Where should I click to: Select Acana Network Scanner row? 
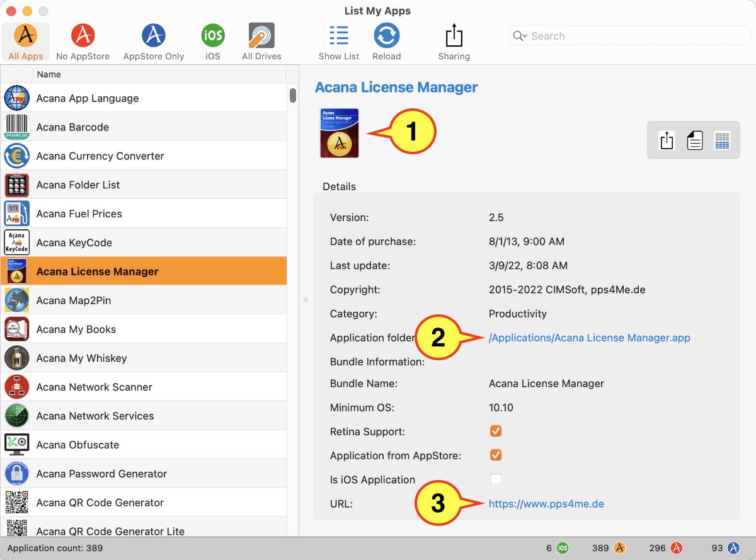(144, 387)
